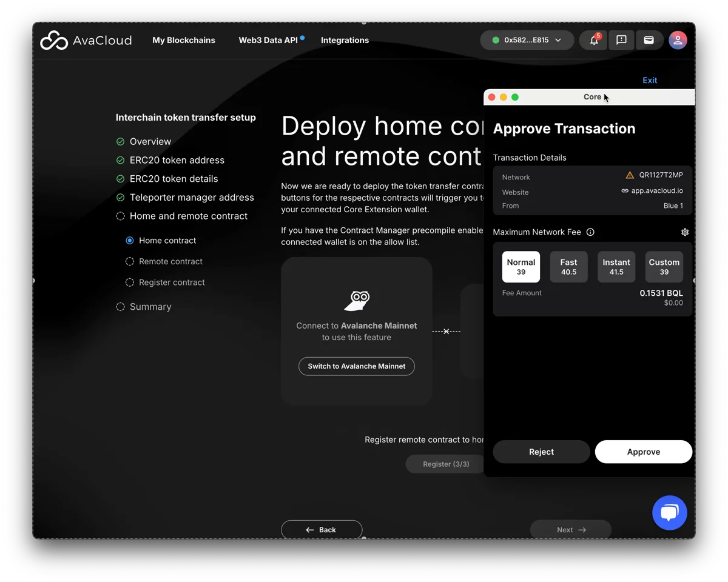Approve the transaction

point(644,452)
